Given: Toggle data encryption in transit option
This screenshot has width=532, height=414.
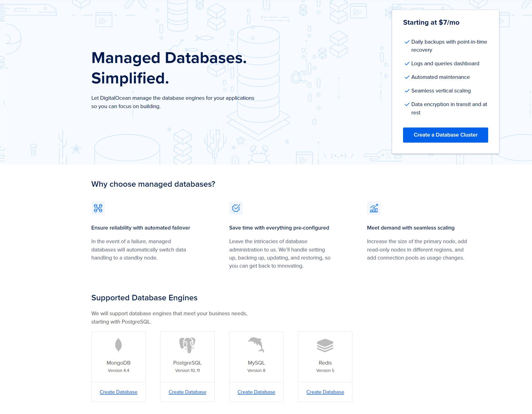Looking at the screenshot, I should pyautogui.click(x=406, y=104).
